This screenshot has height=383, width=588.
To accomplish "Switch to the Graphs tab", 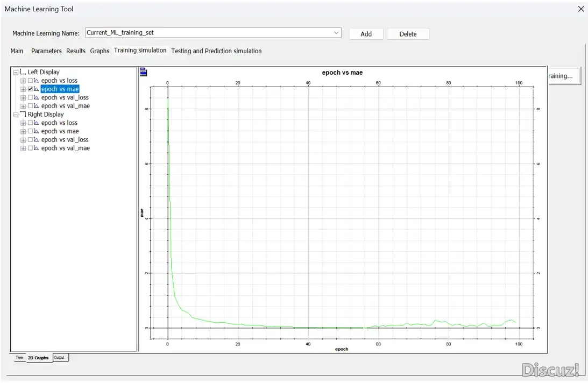I will click(100, 51).
